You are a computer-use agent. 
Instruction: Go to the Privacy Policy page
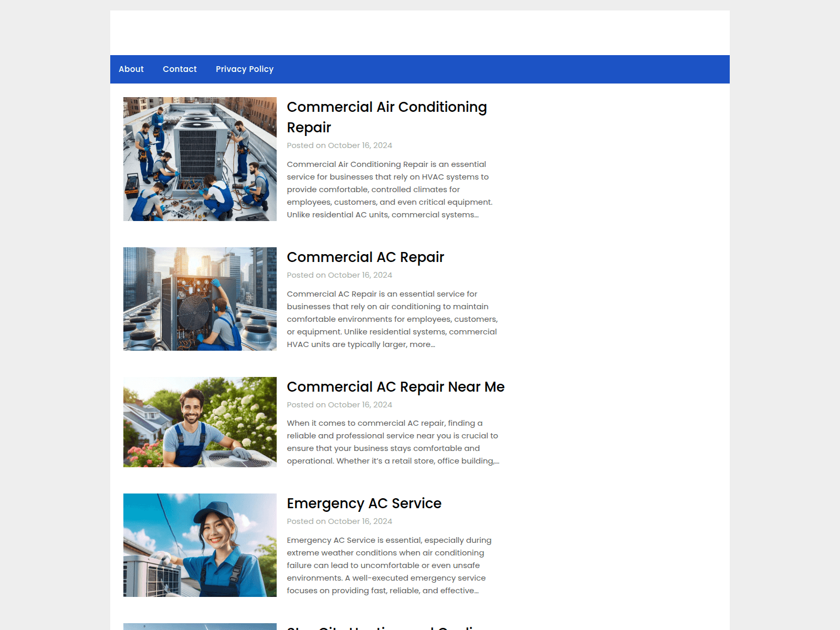(x=245, y=69)
